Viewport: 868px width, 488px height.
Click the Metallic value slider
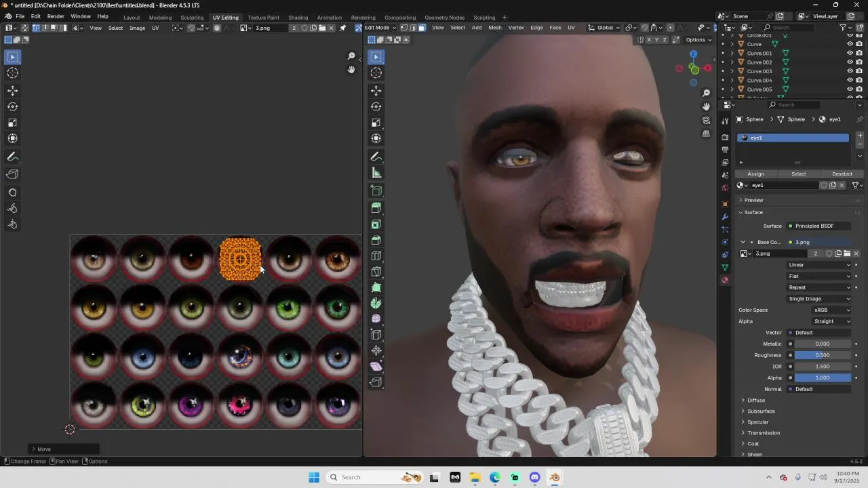point(823,344)
